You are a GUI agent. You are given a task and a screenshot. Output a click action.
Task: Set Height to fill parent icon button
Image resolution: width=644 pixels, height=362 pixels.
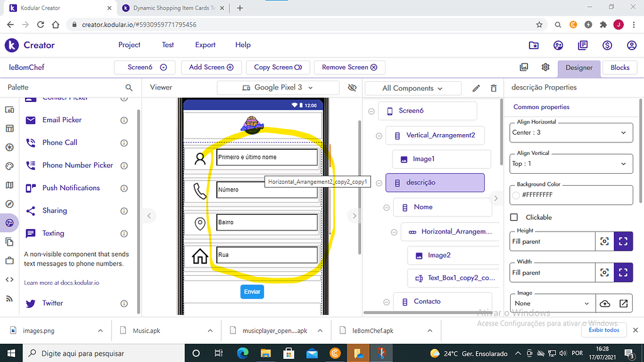(x=623, y=242)
